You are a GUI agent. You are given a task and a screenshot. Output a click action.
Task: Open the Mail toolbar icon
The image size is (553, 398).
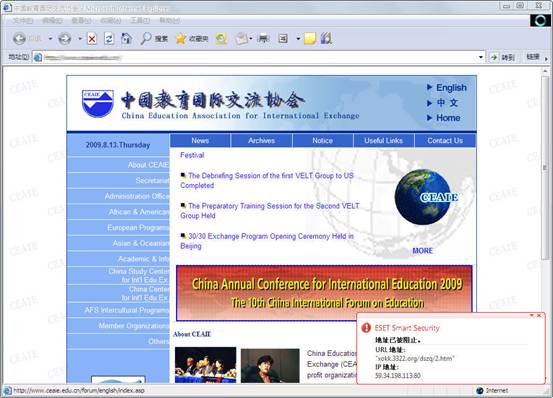click(242, 39)
